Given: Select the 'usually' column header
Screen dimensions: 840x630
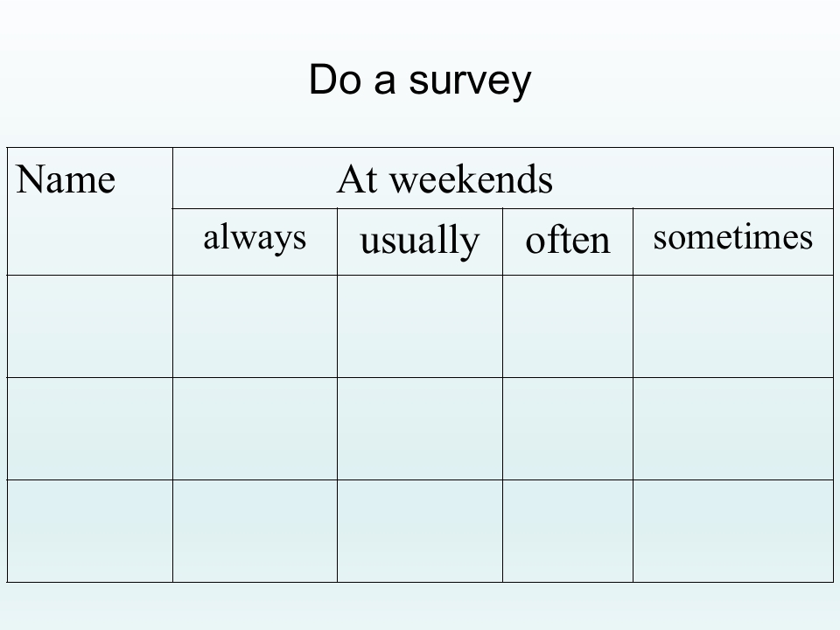Looking at the screenshot, I should [x=420, y=241].
